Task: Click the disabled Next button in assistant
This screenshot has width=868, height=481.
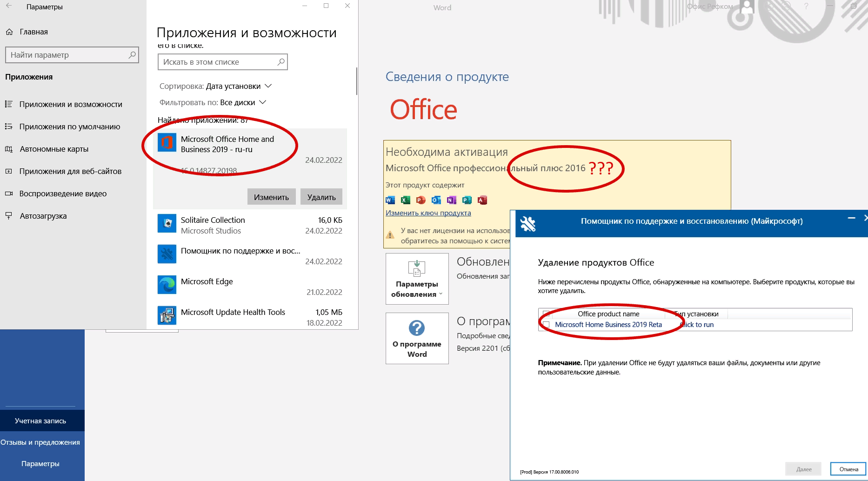Action: (x=803, y=469)
